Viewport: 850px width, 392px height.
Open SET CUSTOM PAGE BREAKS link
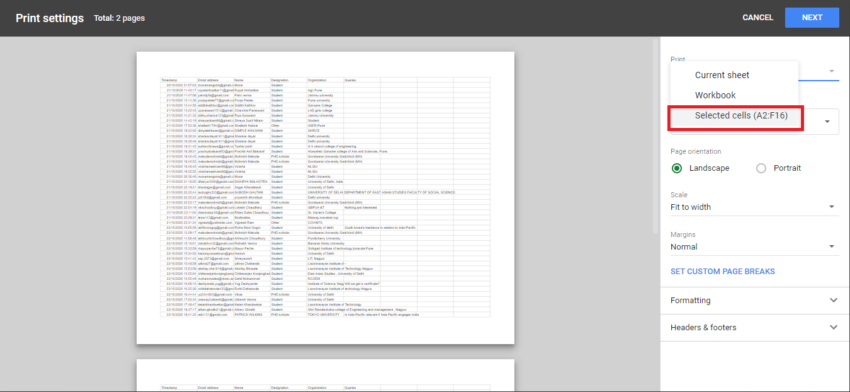722,271
